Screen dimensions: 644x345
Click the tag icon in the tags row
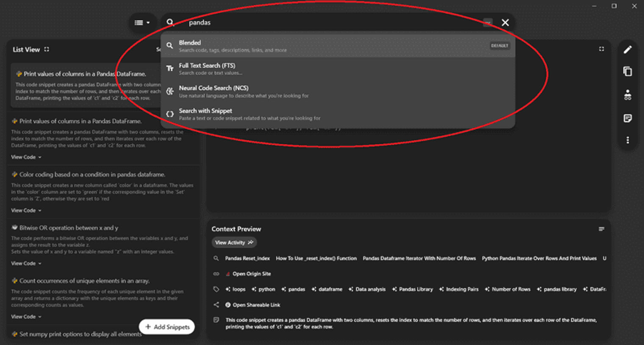point(216,289)
